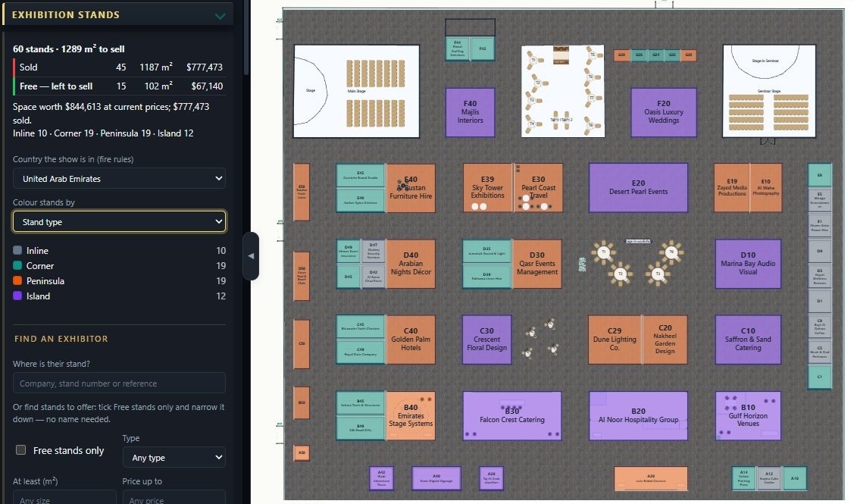Click the Main Stage seating area
Viewport: 854px width, 504px height.
click(356, 91)
